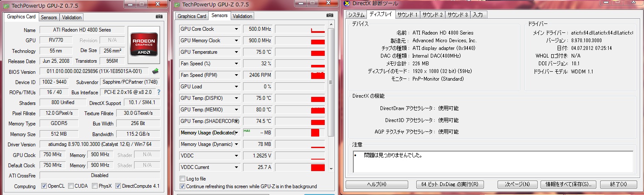644x195 pixels.
Task: Uncheck Continue refreshing in background checkbox
Action: [x=183, y=186]
